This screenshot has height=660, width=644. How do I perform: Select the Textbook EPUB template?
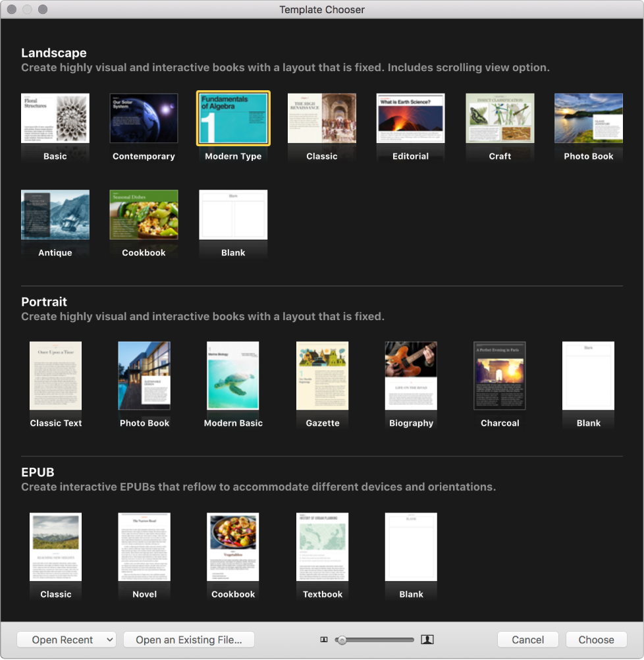(x=323, y=547)
